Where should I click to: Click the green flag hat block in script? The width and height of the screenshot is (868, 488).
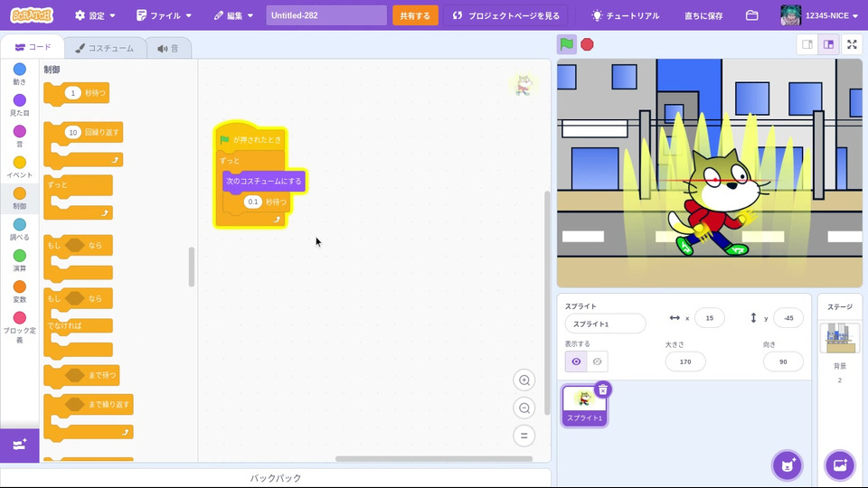[251, 139]
